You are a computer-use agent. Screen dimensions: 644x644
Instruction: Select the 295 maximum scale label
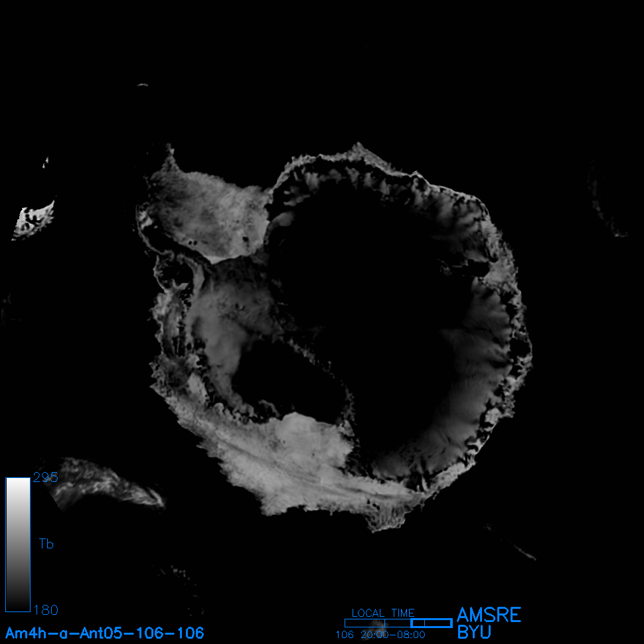46,477
